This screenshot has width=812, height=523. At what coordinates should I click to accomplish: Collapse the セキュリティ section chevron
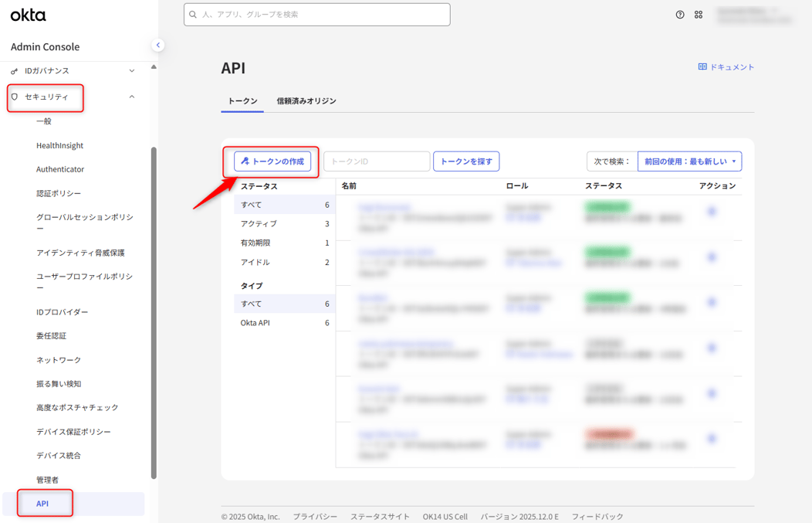[131, 97]
